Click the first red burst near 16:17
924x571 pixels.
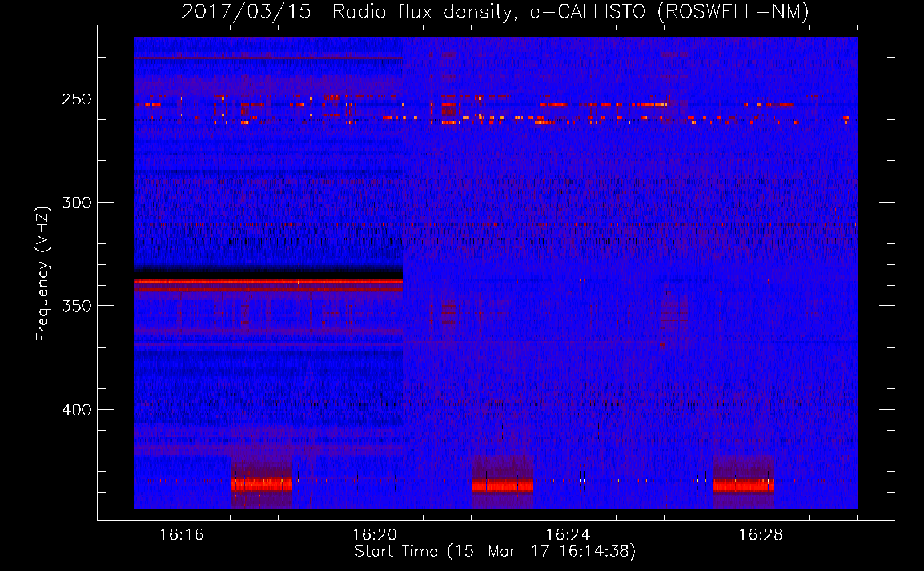coord(262,485)
